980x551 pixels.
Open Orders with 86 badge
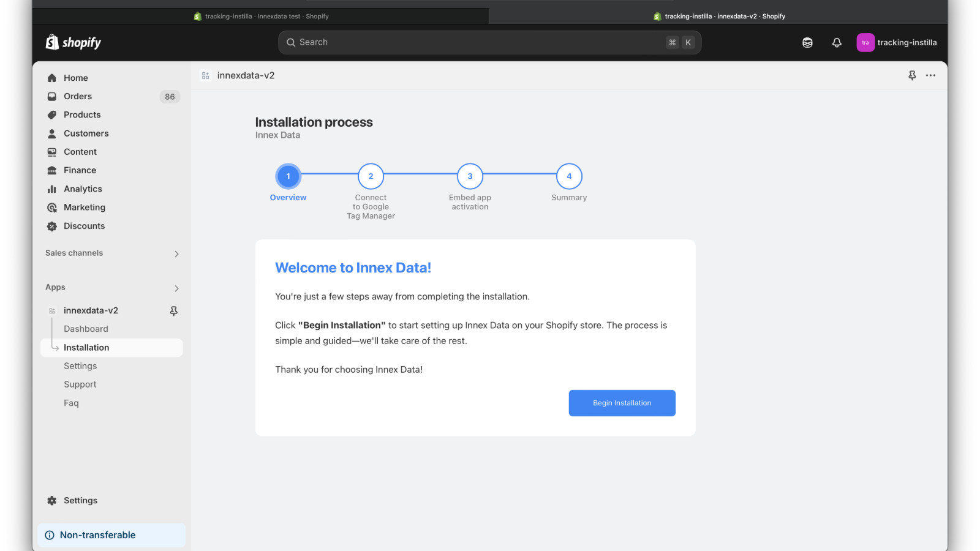[111, 97]
